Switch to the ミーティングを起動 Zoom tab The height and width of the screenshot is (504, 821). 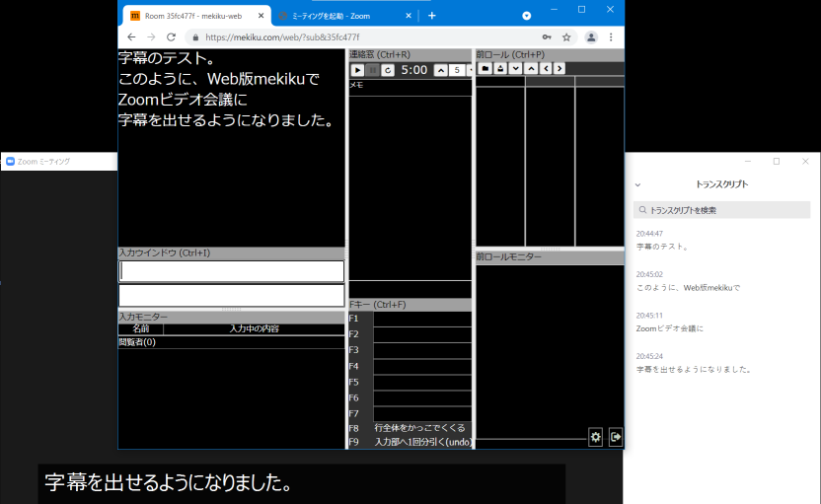[x=331, y=16]
